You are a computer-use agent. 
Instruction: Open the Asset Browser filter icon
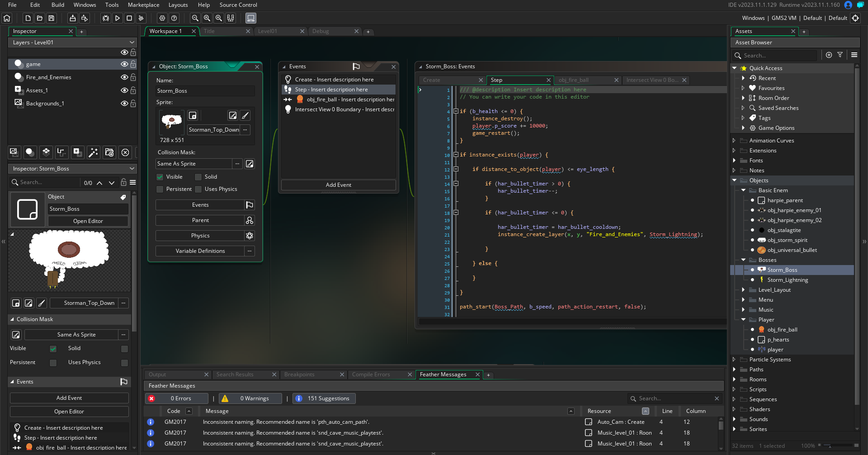840,55
